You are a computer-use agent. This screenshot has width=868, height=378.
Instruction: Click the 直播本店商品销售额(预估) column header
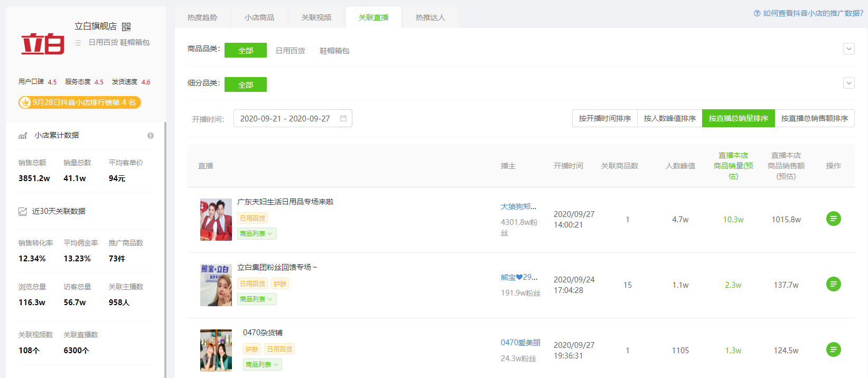tap(786, 166)
